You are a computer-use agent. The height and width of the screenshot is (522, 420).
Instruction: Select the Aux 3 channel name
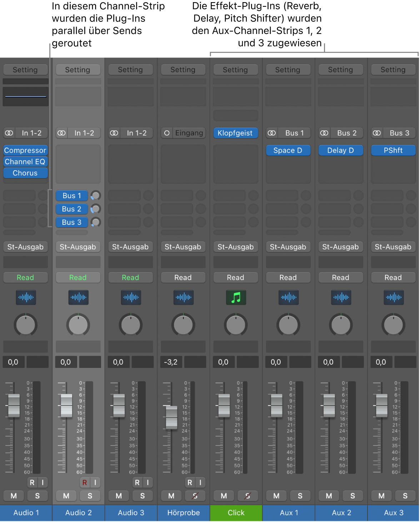[x=393, y=513]
